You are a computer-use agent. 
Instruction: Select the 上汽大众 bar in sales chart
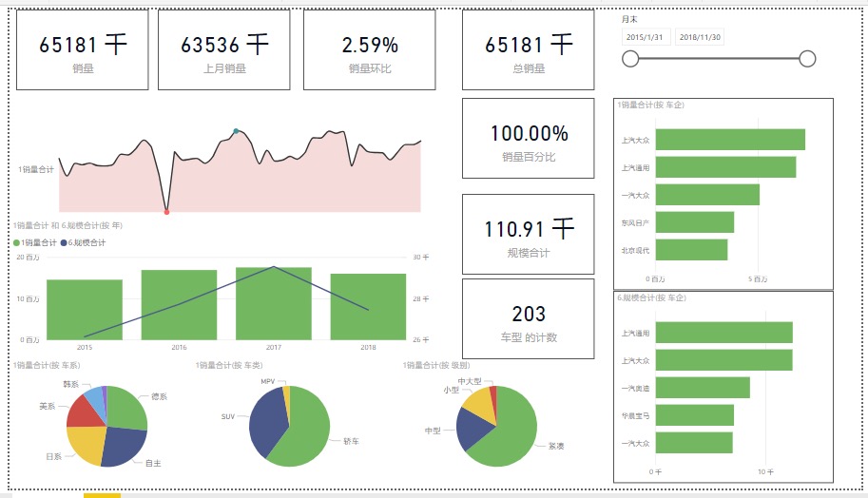coord(730,140)
